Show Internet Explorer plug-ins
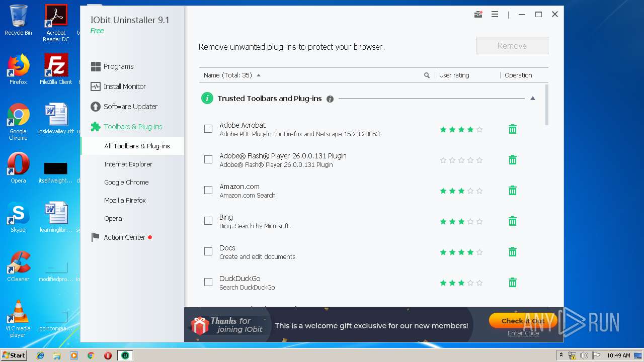The height and width of the screenshot is (362, 644). click(128, 164)
